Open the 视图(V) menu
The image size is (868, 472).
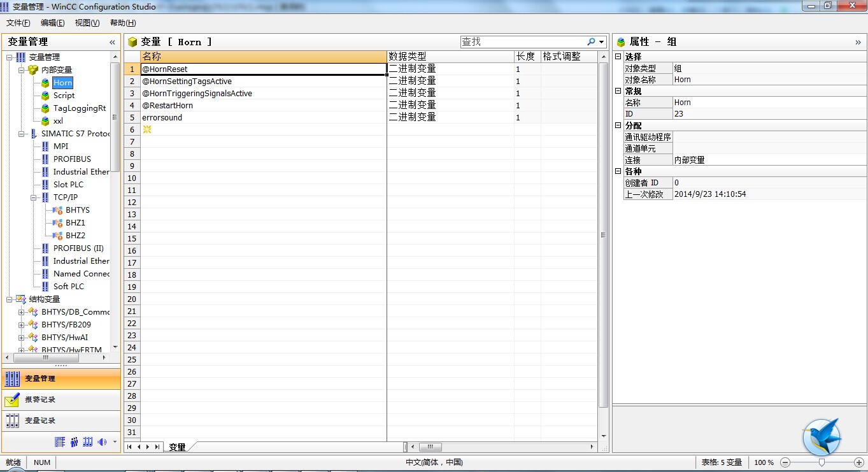pyautogui.click(x=87, y=23)
